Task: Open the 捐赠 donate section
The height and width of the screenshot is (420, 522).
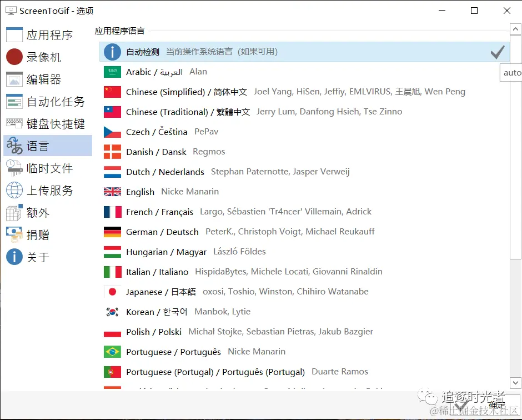Action: (x=48, y=234)
